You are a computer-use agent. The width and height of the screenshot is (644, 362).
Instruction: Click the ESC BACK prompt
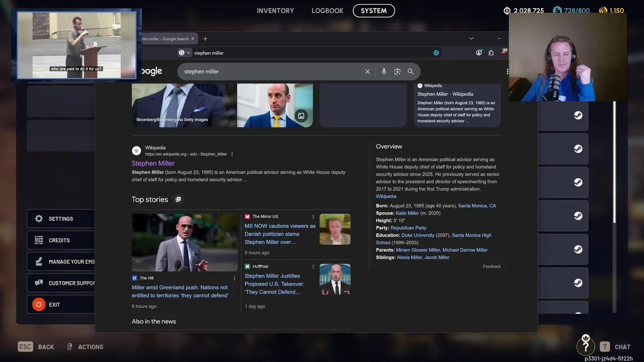(36, 347)
